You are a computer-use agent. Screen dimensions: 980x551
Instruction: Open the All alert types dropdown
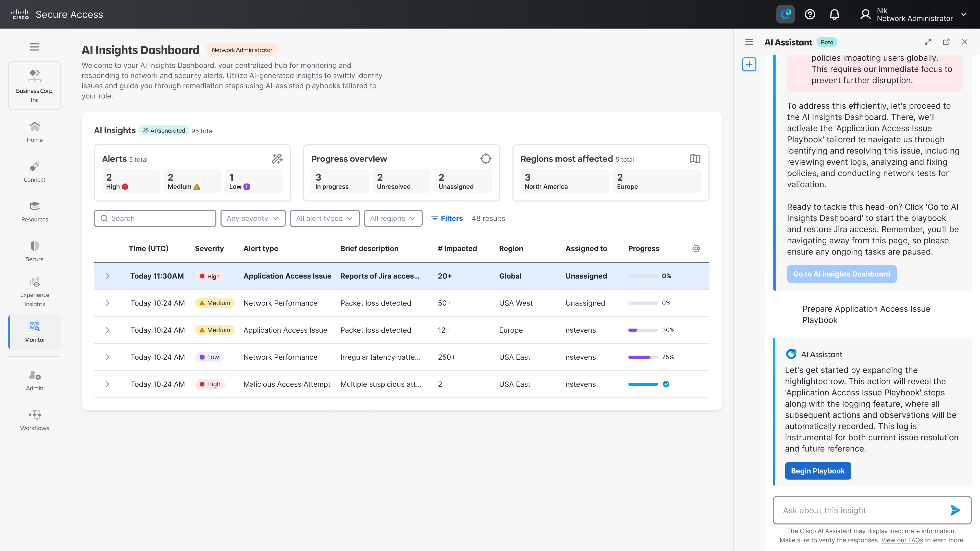(x=324, y=218)
